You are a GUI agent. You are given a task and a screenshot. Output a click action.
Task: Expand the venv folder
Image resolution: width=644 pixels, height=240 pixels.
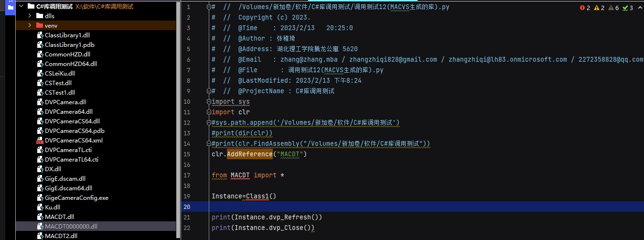30,25
